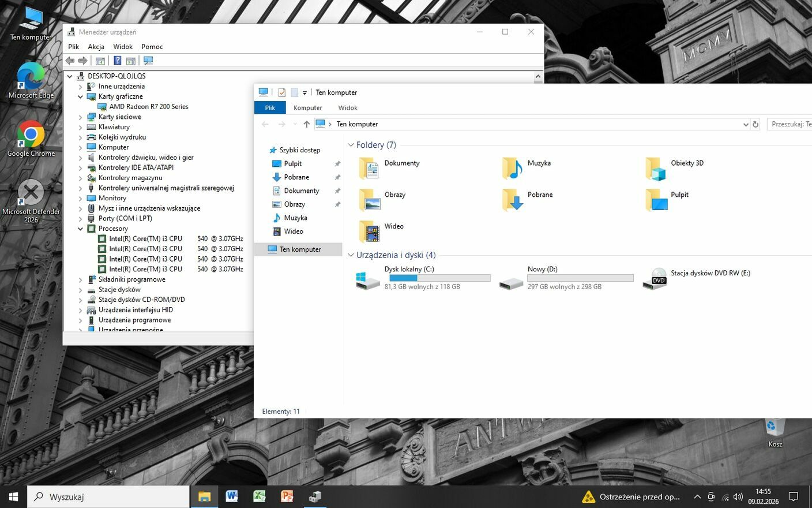Open the Akcja menu in Device Manager
Image resolution: width=812 pixels, height=508 pixels.
point(96,47)
